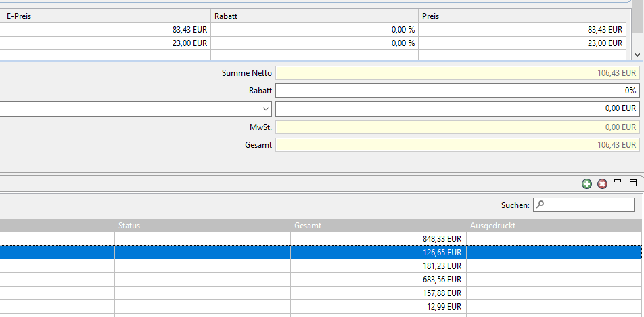
Task: Click into the Rabatt 0% input field
Action: (x=457, y=91)
